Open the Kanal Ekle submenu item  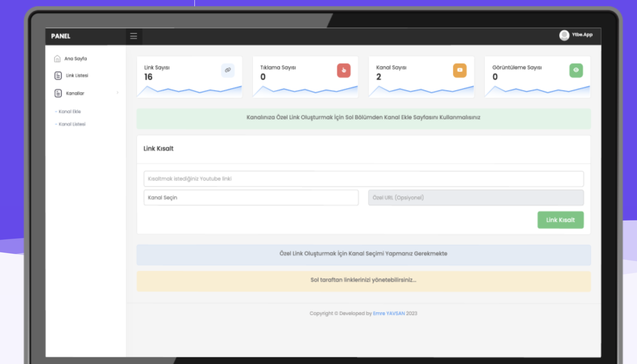pyautogui.click(x=70, y=112)
